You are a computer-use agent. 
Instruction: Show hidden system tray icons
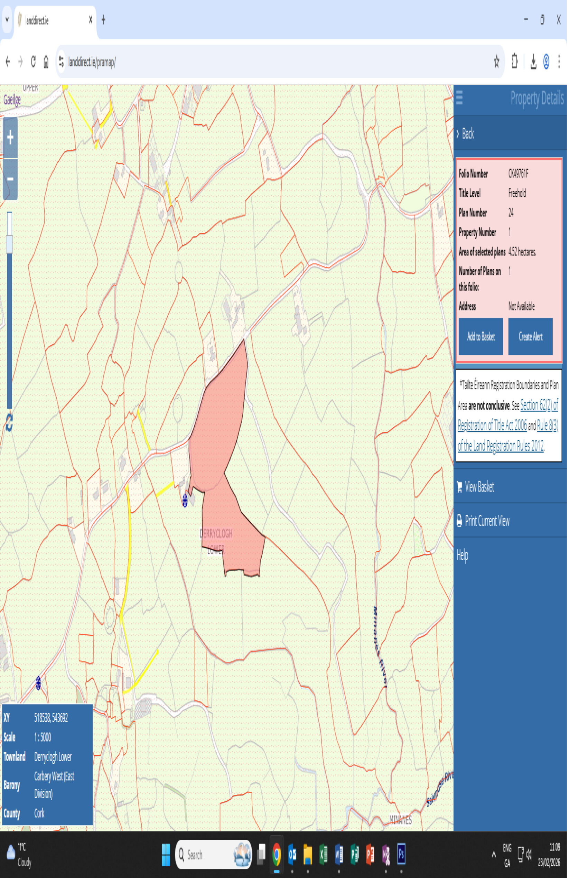pos(494,855)
